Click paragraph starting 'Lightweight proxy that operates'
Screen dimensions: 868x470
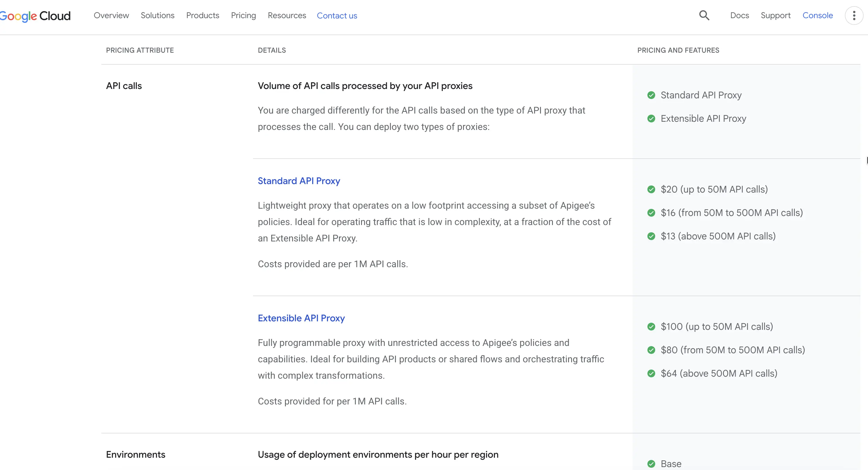(434, 222)
